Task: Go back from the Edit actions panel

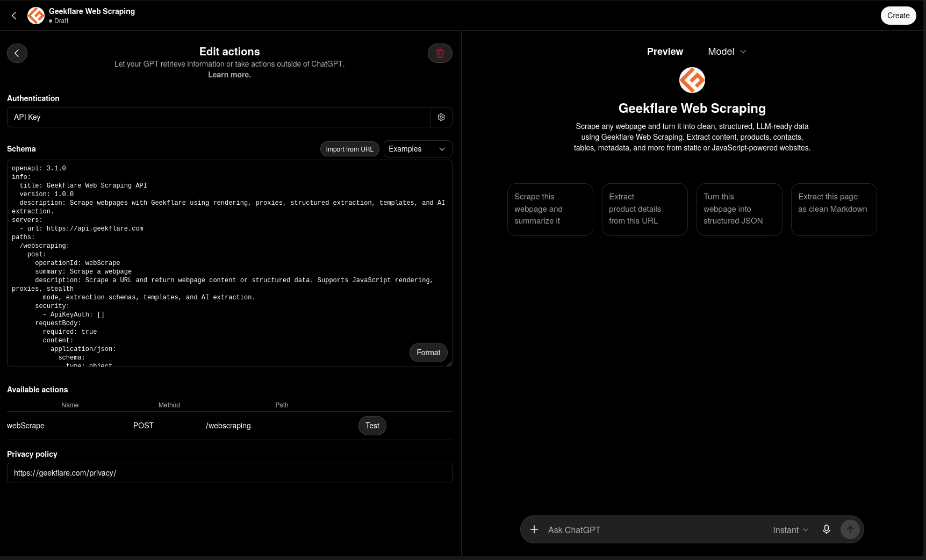Action: point(17,53)
